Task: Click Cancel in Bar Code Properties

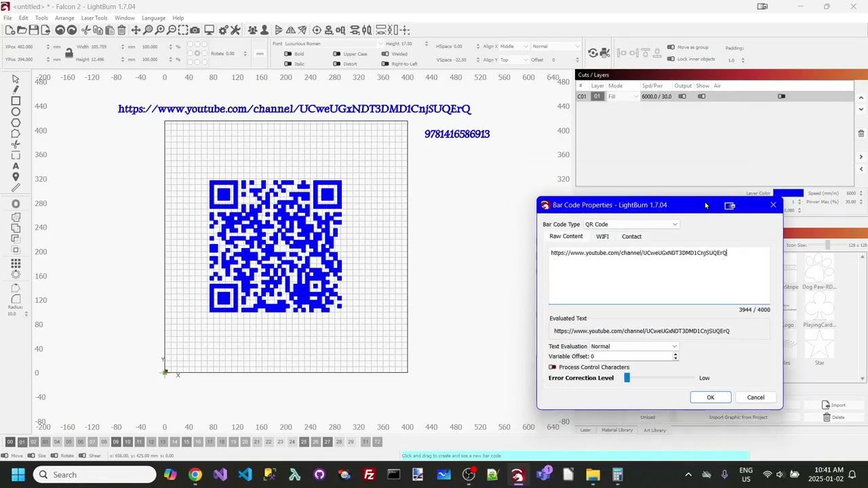Action: [x=755, y=397]
